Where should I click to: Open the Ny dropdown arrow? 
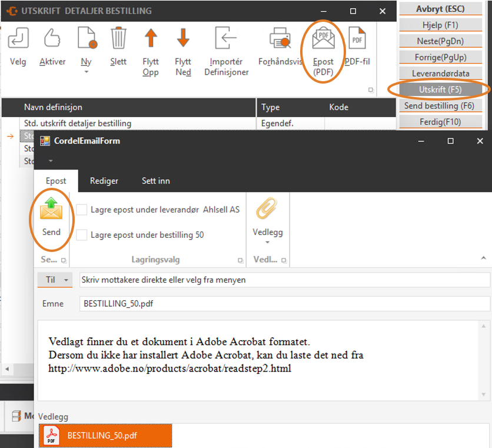[86, 72]
